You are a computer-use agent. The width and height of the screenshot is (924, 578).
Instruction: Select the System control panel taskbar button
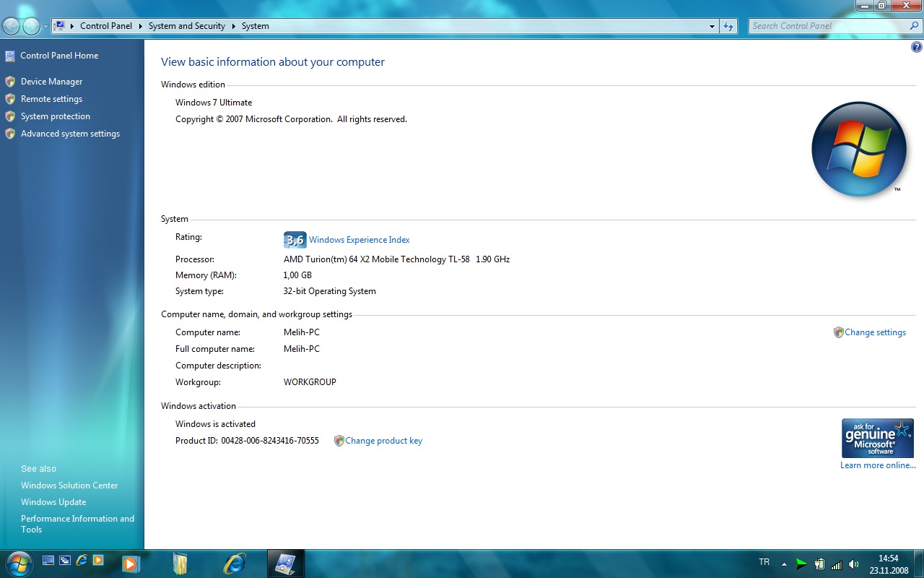(286, 564)
